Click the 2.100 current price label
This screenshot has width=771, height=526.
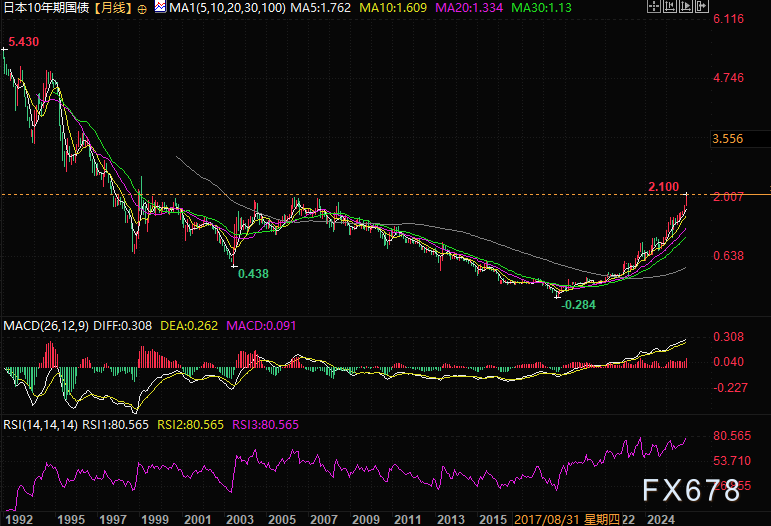663,187
